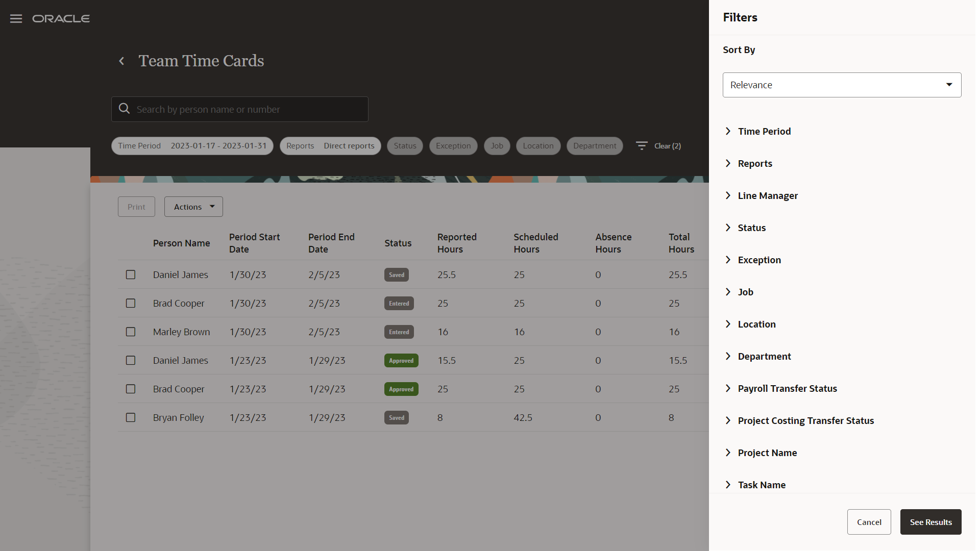Expand the Line Manager filter section
Image resolution: width=980 pixels, height=551 pixels.
(767, 196)
